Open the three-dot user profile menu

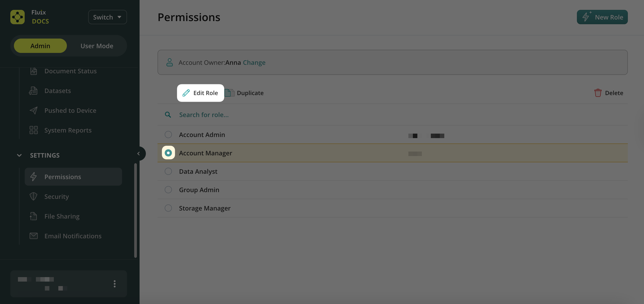point(114,284)
